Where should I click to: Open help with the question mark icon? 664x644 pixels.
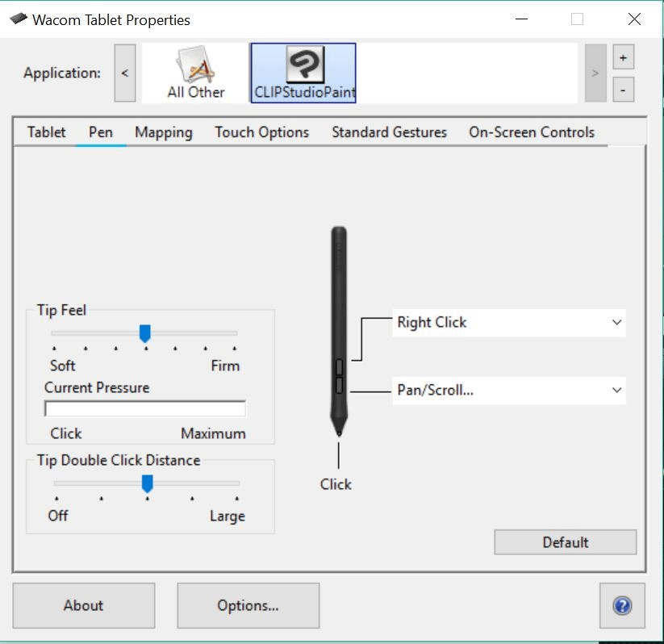point(622,605)
